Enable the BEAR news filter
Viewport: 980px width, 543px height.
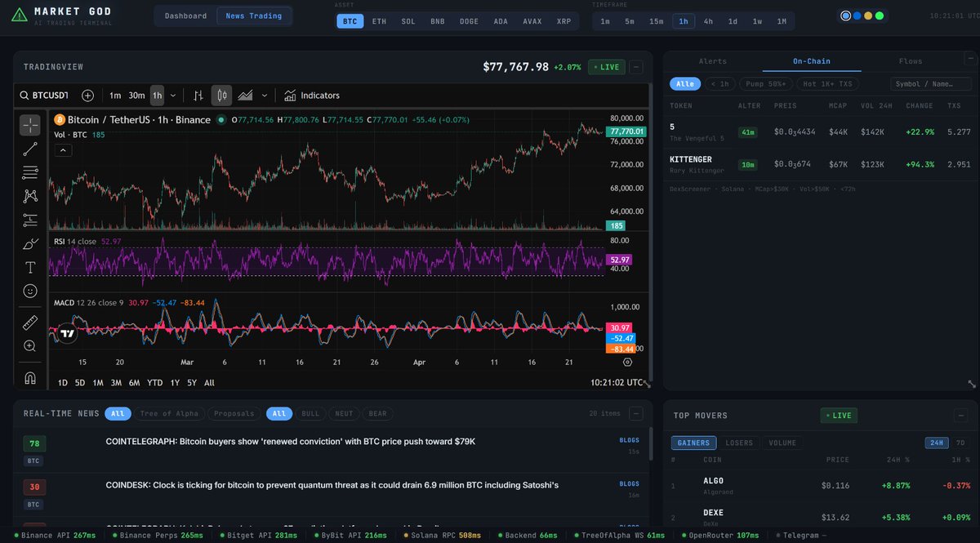click(377, 414)
